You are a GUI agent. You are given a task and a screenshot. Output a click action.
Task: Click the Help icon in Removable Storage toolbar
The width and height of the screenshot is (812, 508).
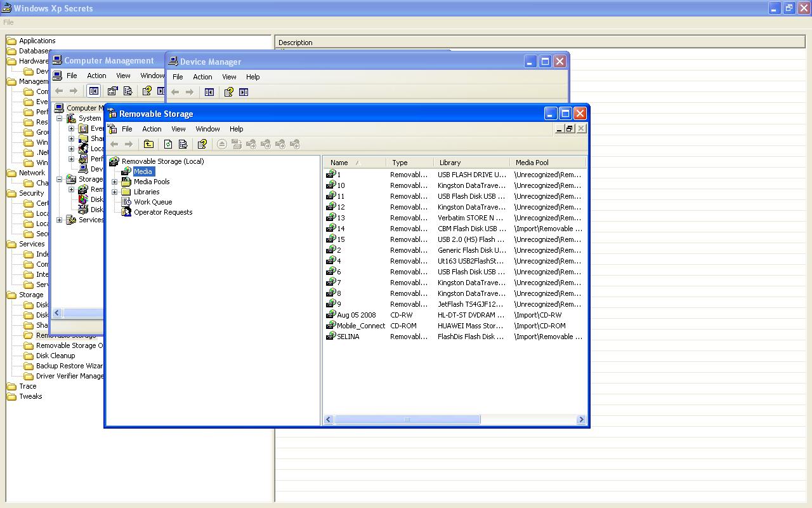(x=202, y=144)
